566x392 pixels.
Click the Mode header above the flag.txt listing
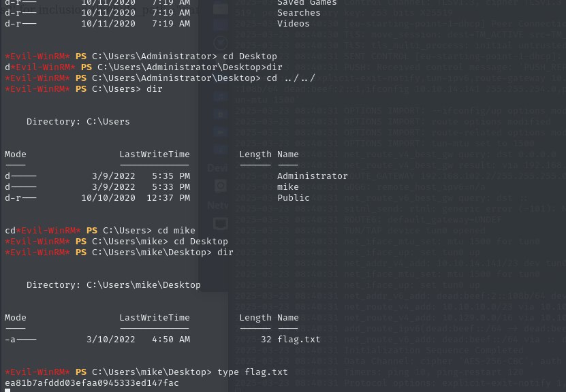15,318
